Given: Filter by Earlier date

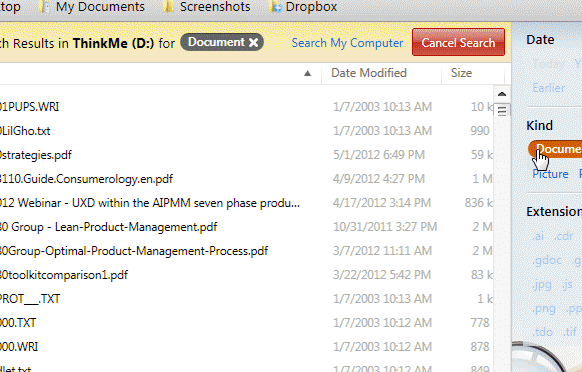Looking at the screenshot, I should (549, 88).
